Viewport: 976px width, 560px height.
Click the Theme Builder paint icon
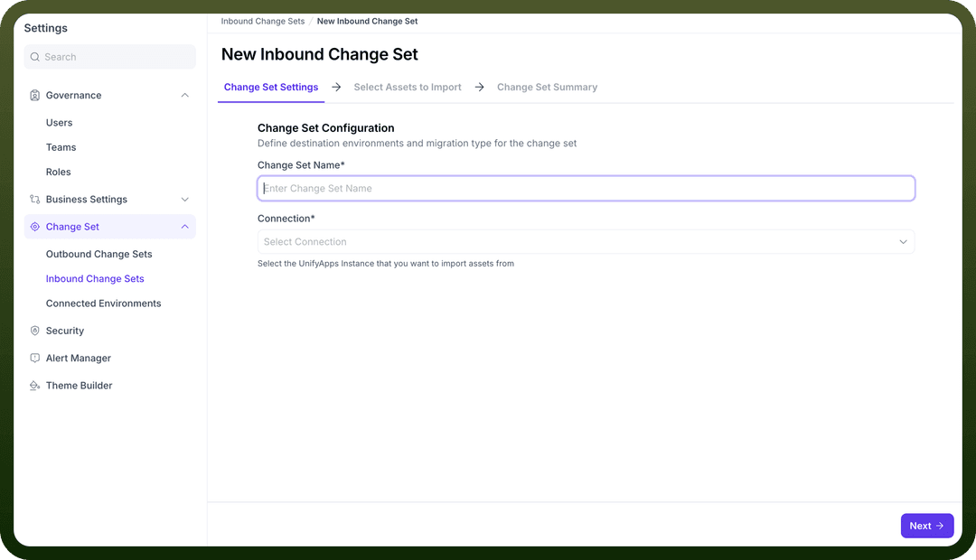point(35,385)
